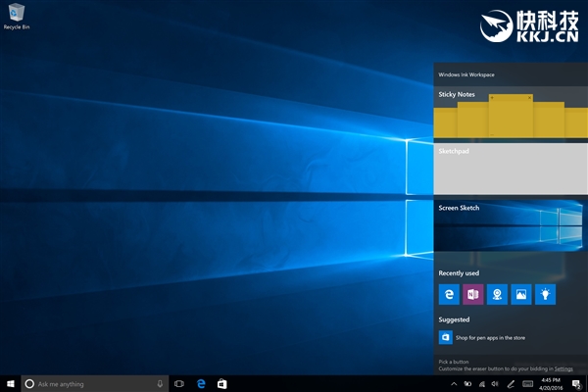588x392 pixels.
Task: Open the Photos app tile in Recently used
Action: pyautogui.click(x=520, y=294)
